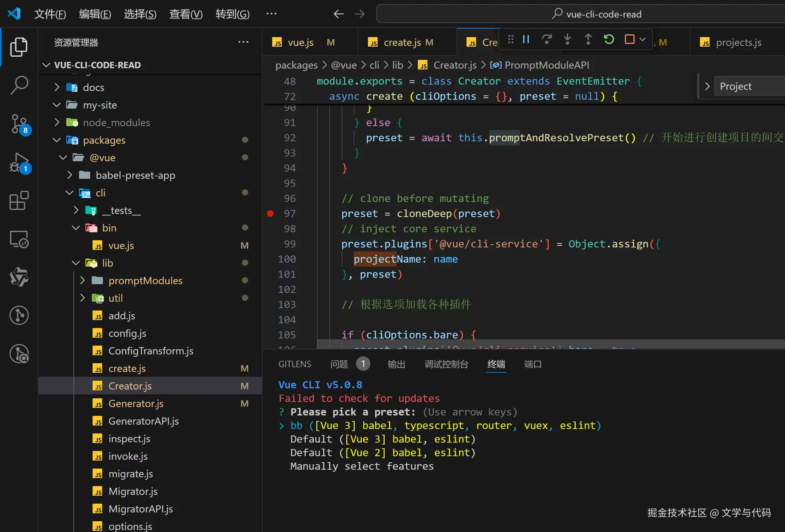The image size is (785, 532).
Task: Collapse the packages folder
Action: pos(104,140)
